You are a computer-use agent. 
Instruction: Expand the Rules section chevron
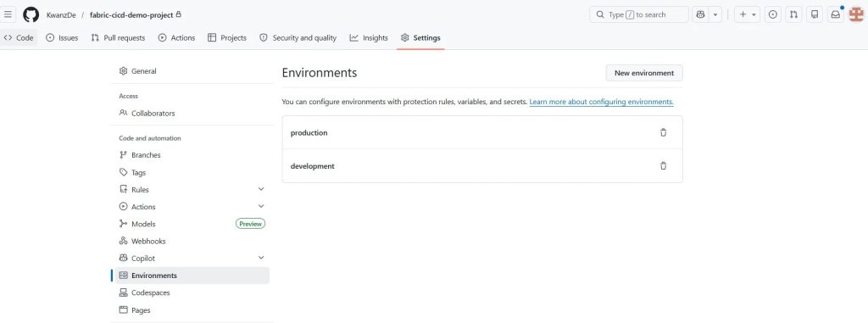261,190
